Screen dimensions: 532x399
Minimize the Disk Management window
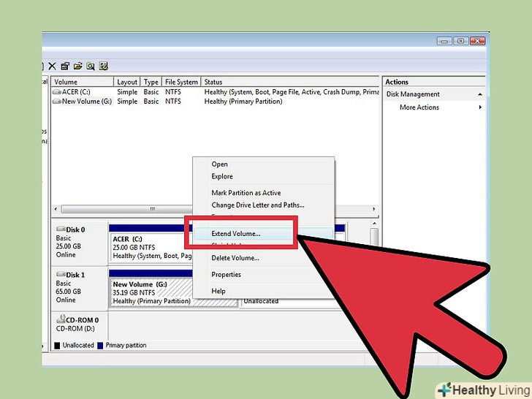(444, 41)
